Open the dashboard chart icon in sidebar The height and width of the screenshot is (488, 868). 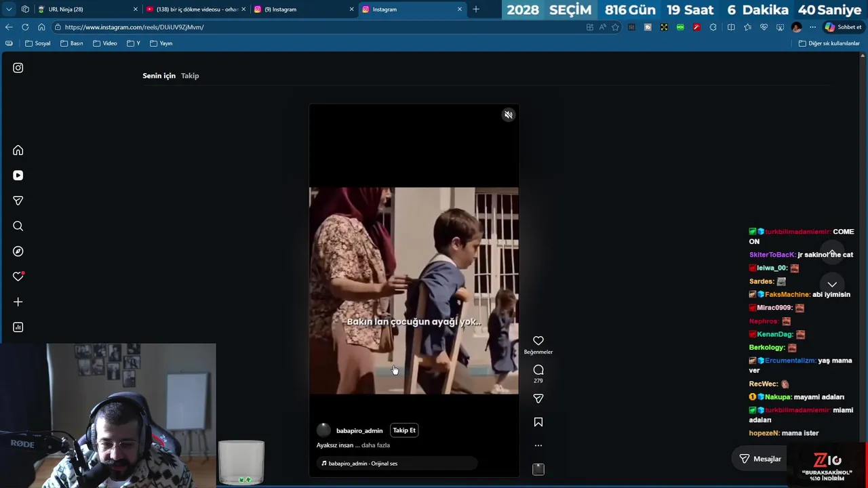click(18, 327)
